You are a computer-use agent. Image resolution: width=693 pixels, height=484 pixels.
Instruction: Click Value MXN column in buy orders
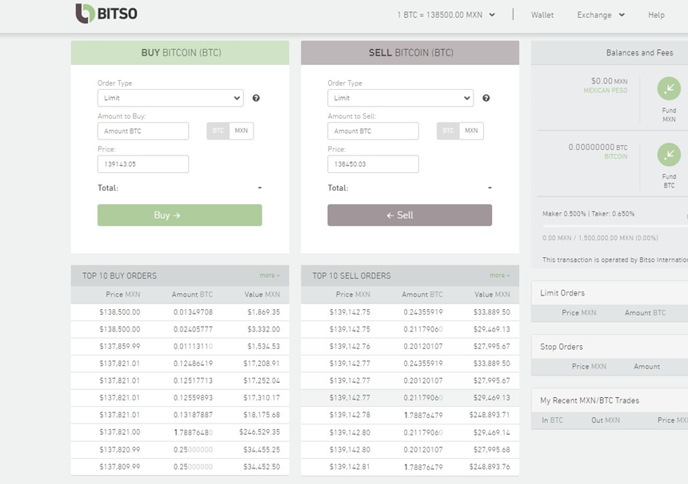[x=262, y=294]
